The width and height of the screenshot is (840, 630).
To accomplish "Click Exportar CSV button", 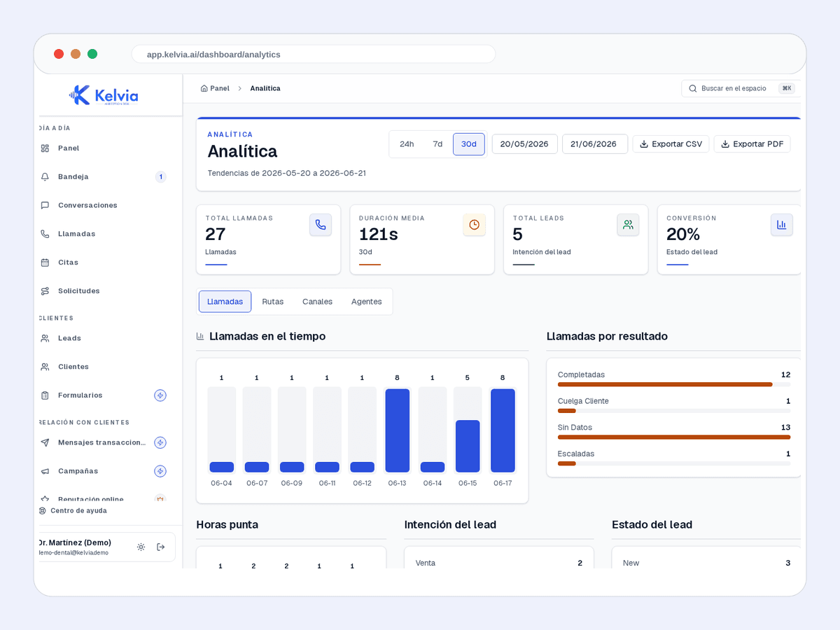I will coord(671,144).
